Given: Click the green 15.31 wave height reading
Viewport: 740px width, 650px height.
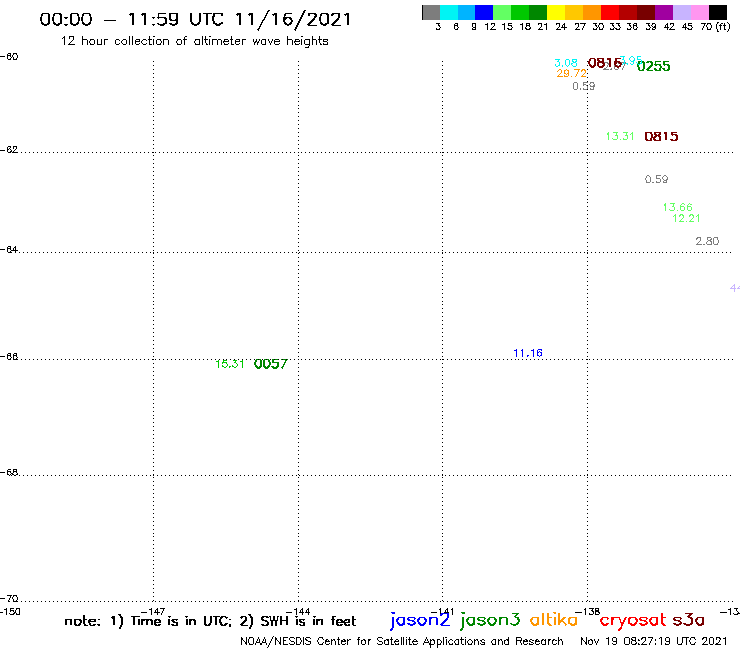Looking at the screenshot, I should click(230, 364).
